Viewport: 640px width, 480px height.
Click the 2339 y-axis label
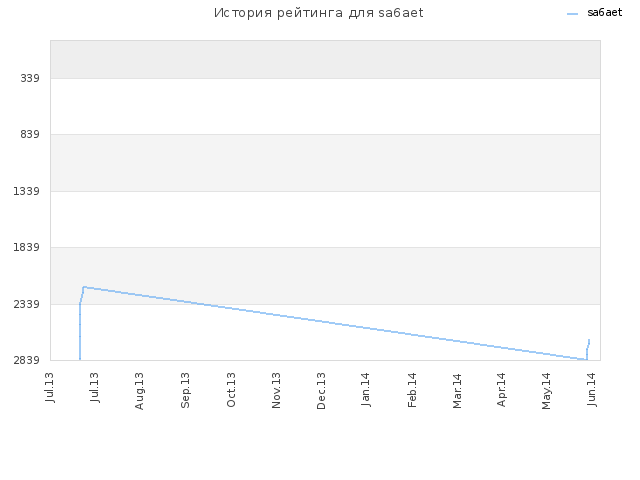(27, 304)
